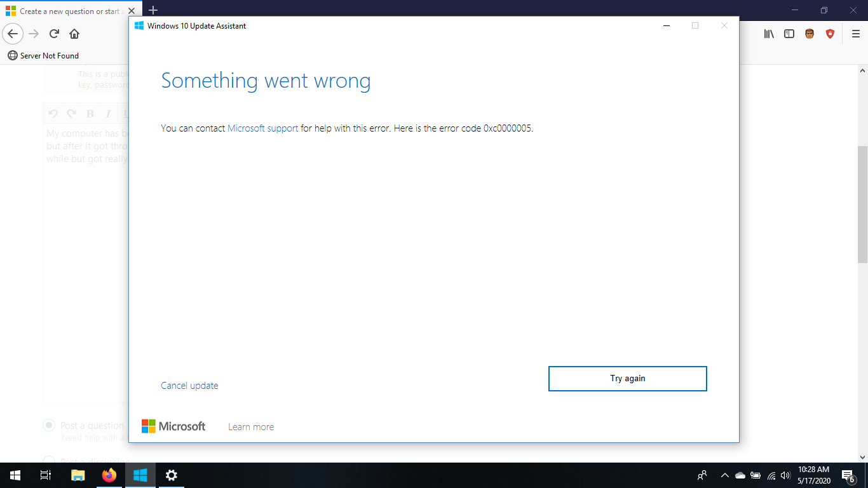
Task: Close the 'Create a new question' tab
Action: coord(132,11)
